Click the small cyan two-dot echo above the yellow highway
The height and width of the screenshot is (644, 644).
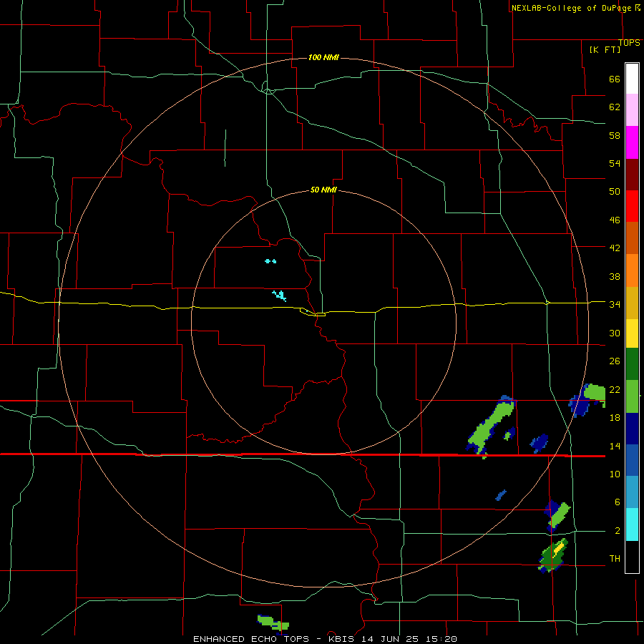(x=270, y=261)
